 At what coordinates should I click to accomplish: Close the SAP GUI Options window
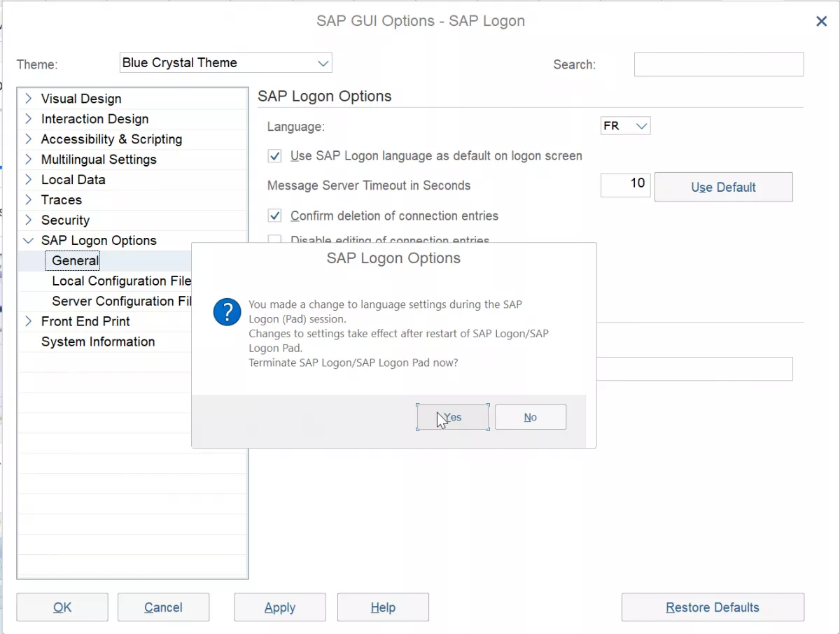pos(822,22)
